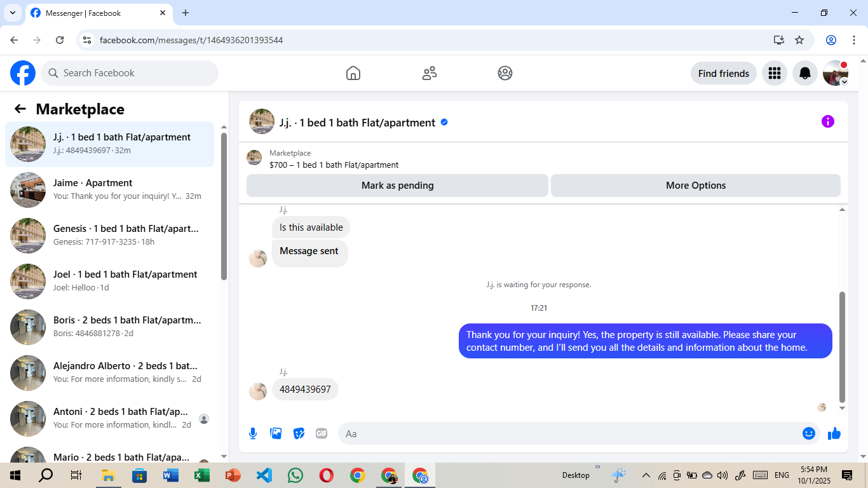Mark the listing as pending
This screenshot has height=488, width=868.
click(x=397, y=186)
